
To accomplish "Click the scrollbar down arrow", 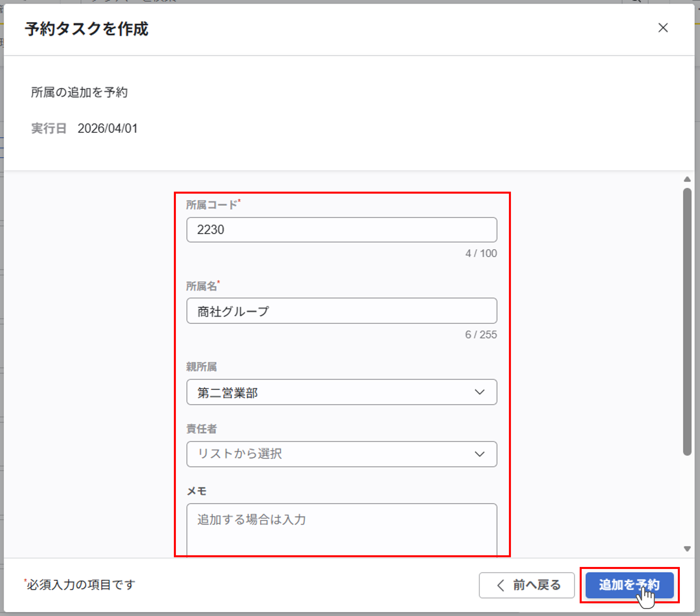I will [687, 549].
